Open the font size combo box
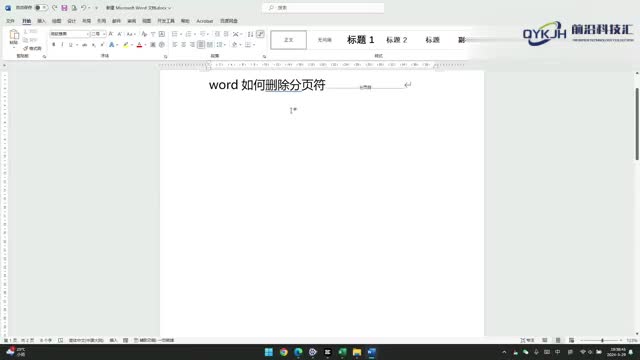The width and height of the screenshot is (640, 360). pyautogui.click(x=98, y=34)
